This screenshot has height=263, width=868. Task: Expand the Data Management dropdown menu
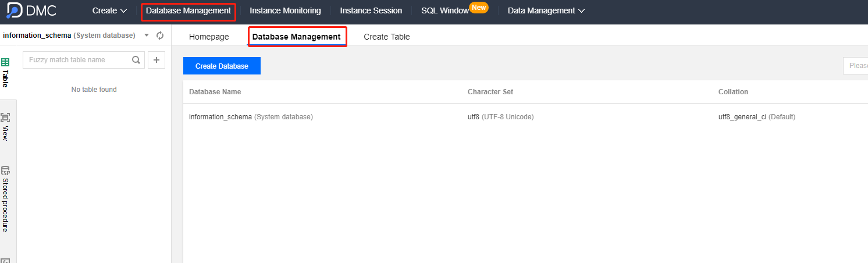tap(546, 10)
